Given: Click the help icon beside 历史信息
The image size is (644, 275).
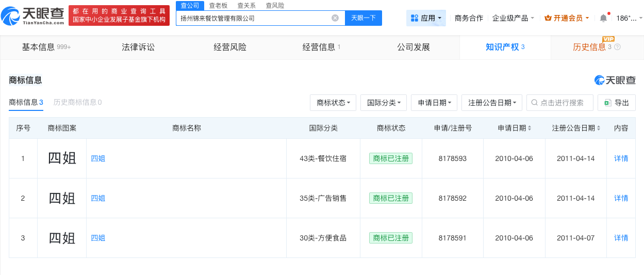Looking at the screenshot, I should coord(617,47).
